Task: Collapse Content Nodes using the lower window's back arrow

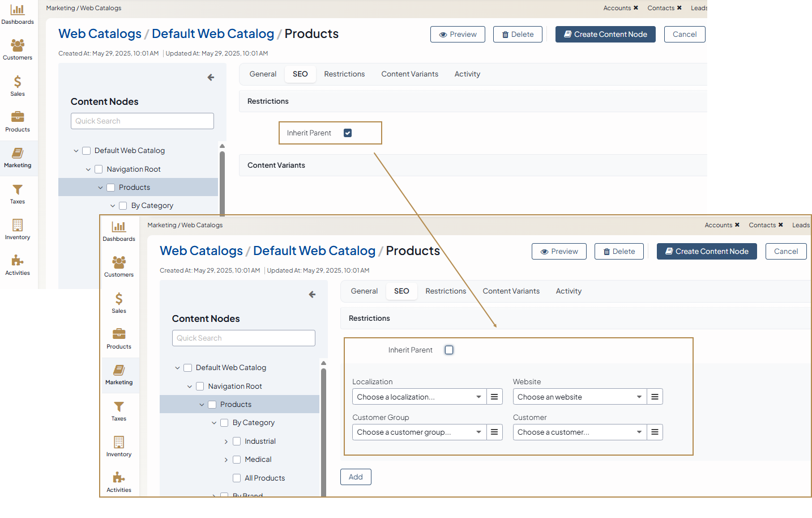Action: pyautogui.click(x=312, y=295)
